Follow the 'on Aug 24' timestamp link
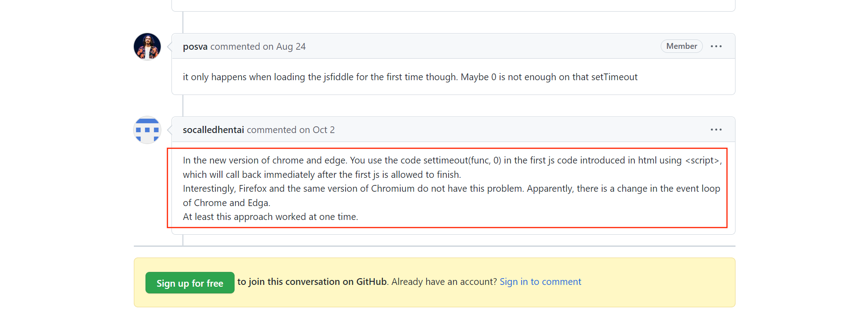Image resolution: width=868 pixels, height=314 pixels. [284, 47]
